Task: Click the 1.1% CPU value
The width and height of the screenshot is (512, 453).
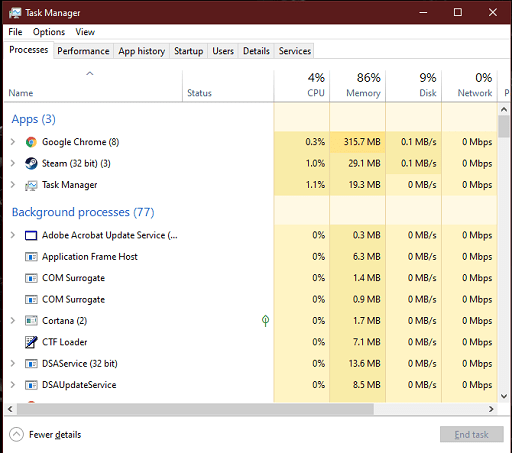Action: (x=315, y=185)
